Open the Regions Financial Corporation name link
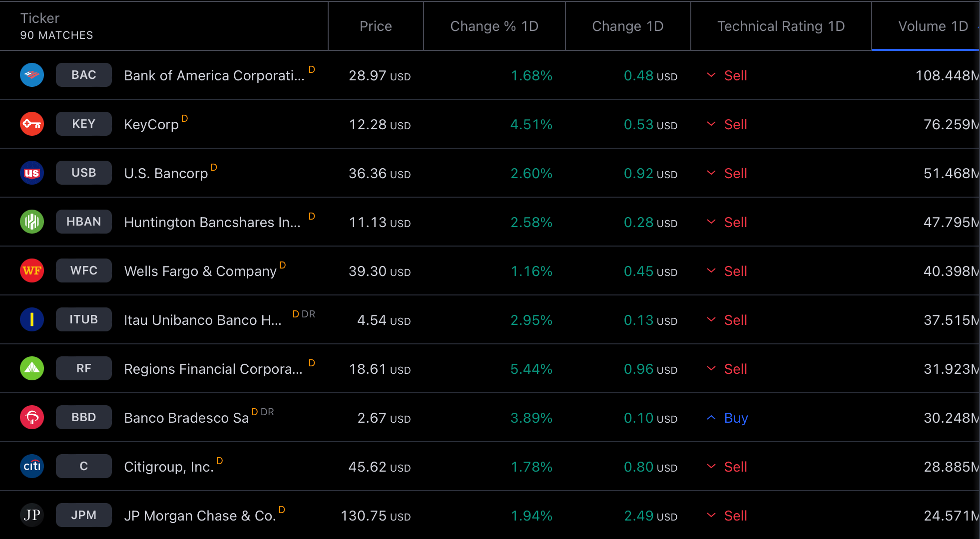The height and width of the screenshot is (539, 980). tap(213, 369)
